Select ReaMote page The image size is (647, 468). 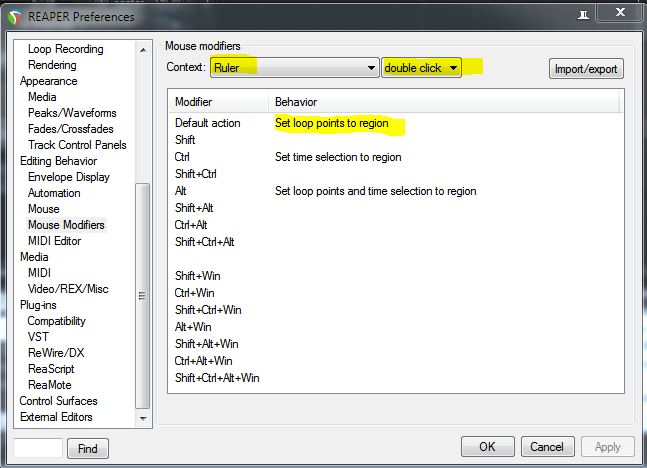point(50,385)
